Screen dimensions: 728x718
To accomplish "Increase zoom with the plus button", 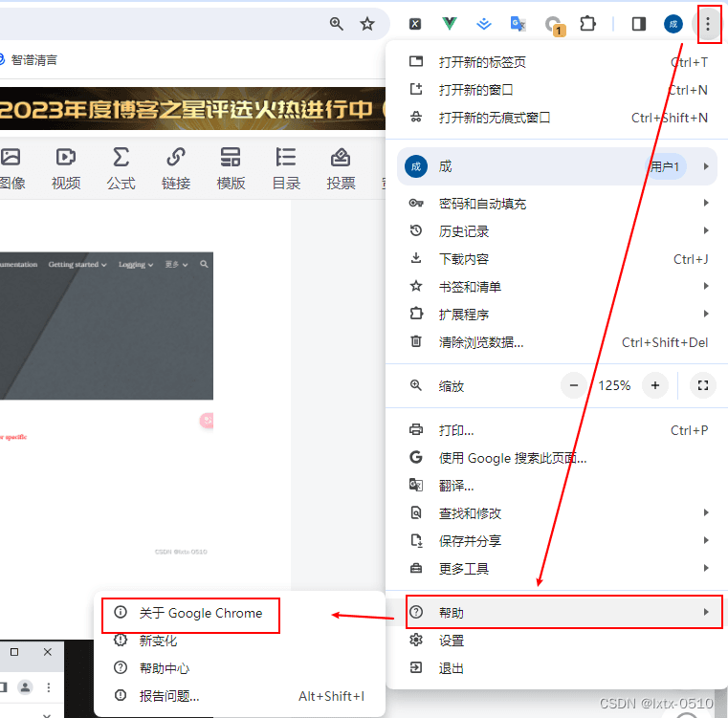I will pos(655,385).
